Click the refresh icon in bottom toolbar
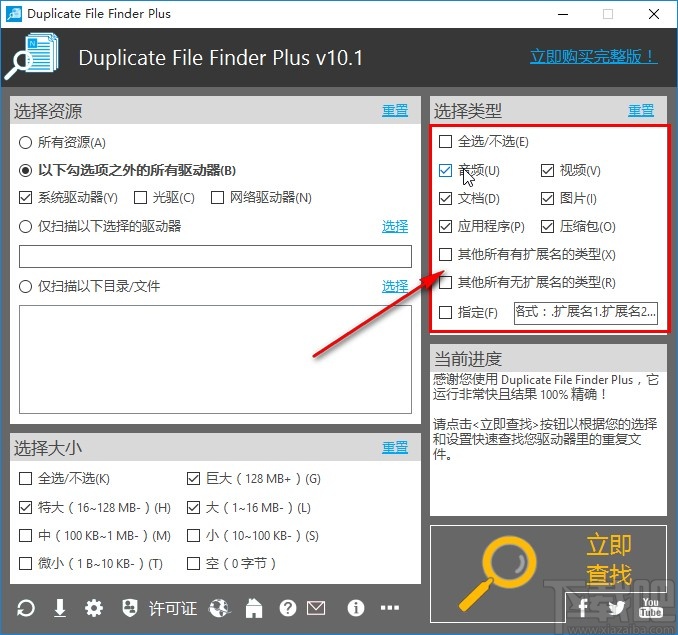The width and height of the screenshot is (678, 635). 26,608
